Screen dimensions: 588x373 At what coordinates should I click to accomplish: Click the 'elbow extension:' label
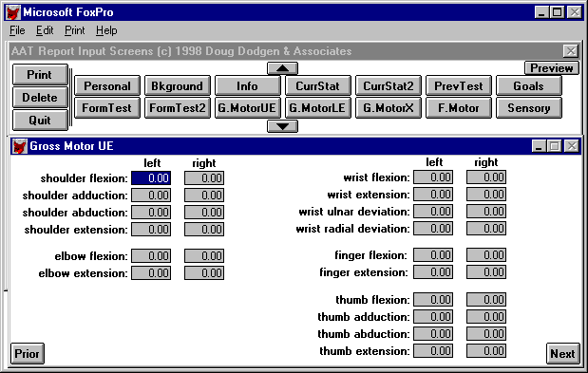pos(83,273)
